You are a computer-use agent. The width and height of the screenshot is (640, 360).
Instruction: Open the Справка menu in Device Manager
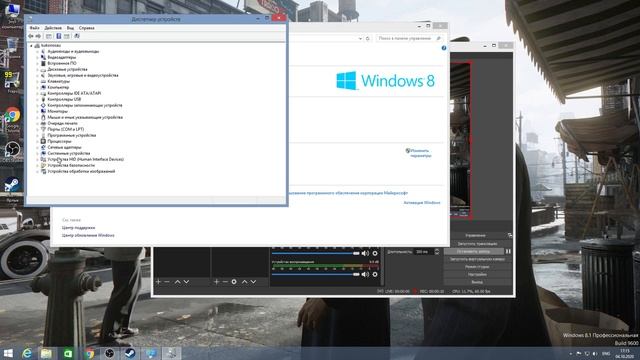tap(87, 28)
